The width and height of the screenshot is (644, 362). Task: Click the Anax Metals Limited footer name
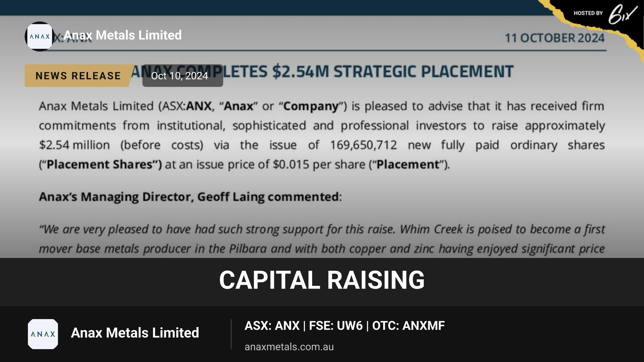(x=135, y=333)
